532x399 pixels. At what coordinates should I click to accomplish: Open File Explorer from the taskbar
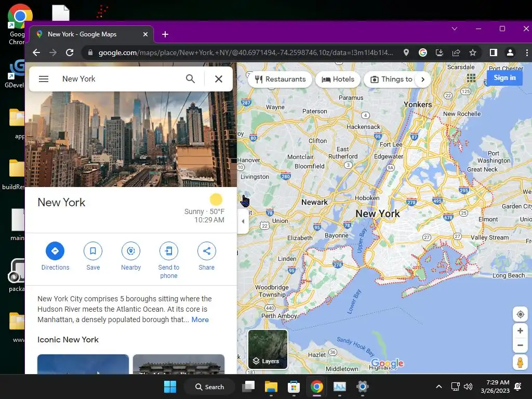point(271,387)
